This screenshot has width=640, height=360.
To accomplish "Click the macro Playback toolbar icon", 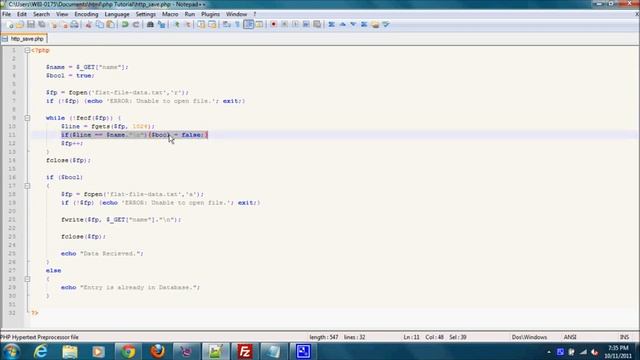I will (295, 24).
